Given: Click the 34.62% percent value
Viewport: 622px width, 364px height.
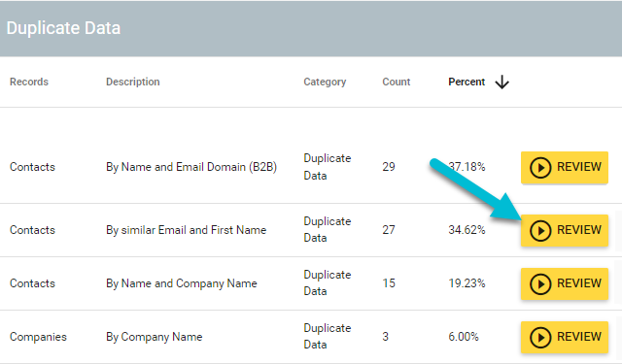Looking at the screenshot, I should (x=466, y=230).
